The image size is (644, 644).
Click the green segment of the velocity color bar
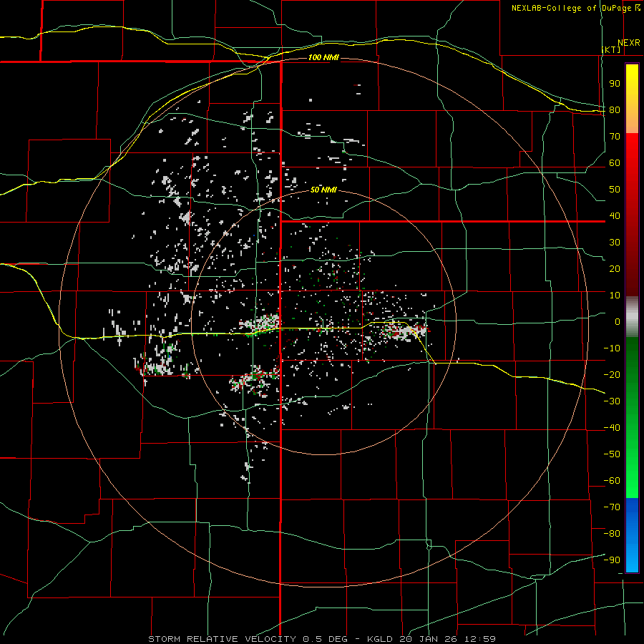(x=632, y=417)
